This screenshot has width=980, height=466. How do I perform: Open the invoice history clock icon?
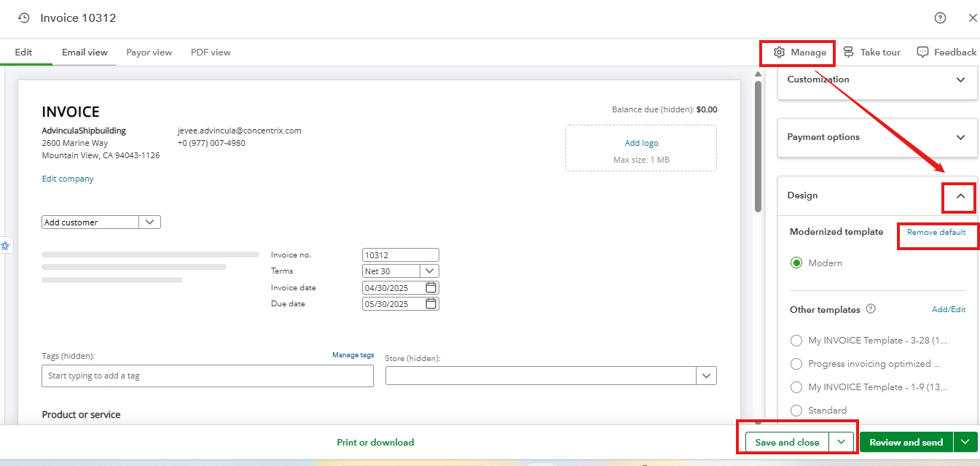(24, 18)
